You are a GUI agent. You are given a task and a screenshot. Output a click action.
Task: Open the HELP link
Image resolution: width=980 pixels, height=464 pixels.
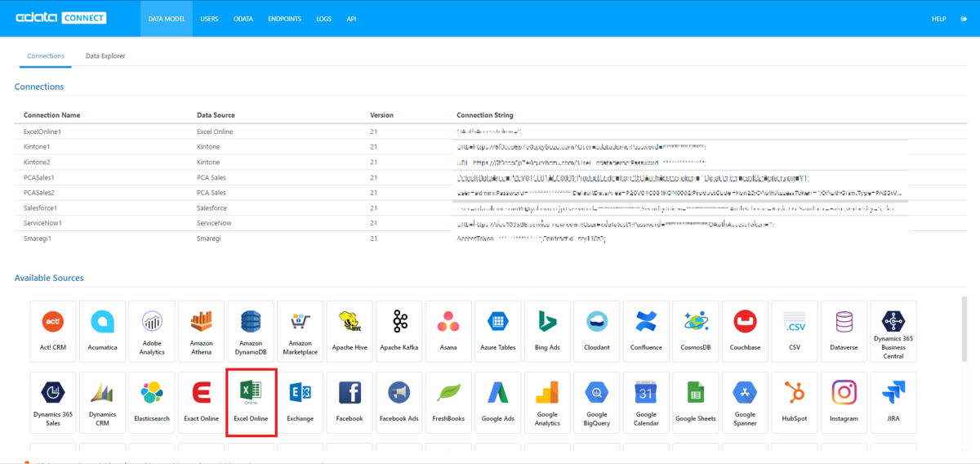[x=938, y=18]
